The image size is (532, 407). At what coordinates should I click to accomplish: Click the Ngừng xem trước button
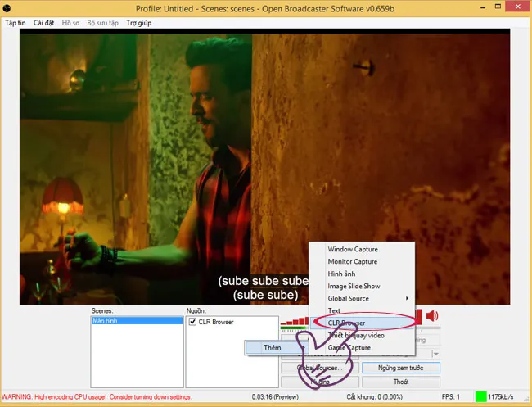400,368
